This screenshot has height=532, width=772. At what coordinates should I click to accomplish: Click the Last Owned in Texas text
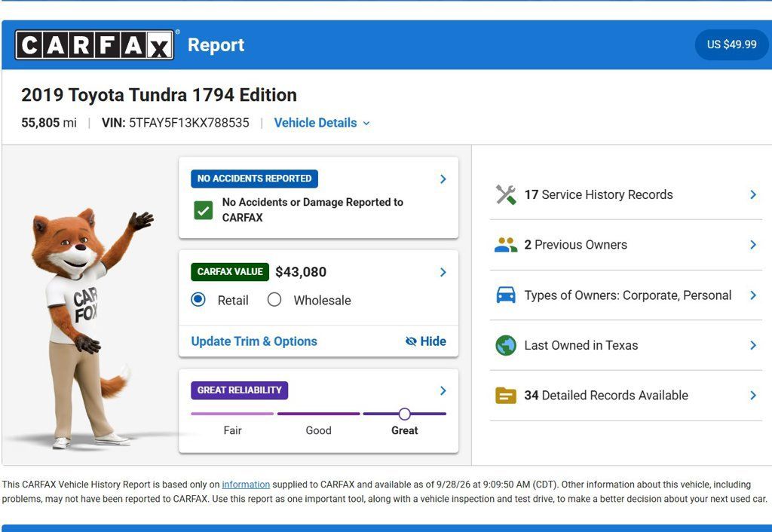click(x=581, y=345)
